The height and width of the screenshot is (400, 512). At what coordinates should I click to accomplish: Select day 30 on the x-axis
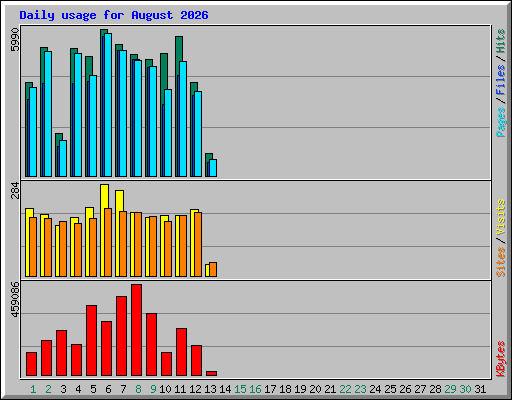pyautogui.click(x=465, y=389)
